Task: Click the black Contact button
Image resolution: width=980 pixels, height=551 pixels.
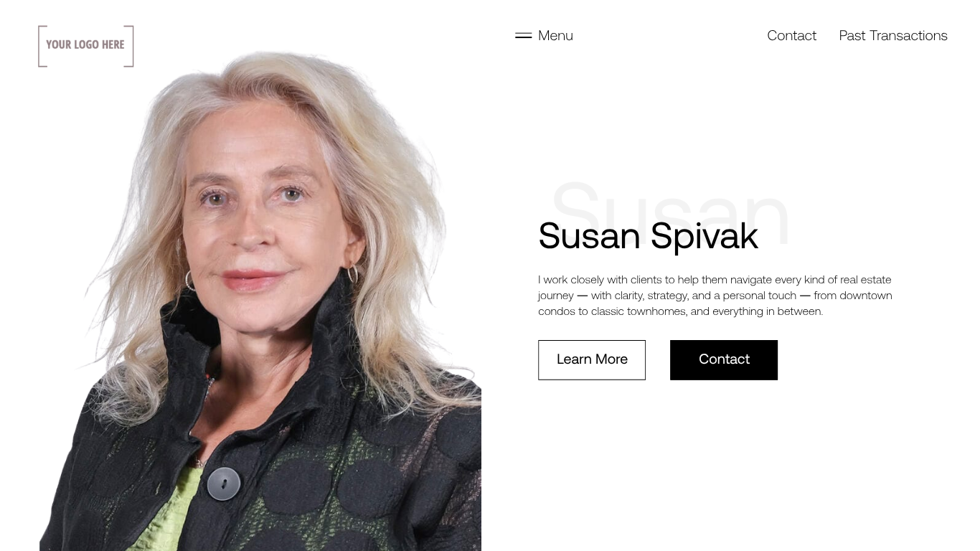Action: (724, 360)
